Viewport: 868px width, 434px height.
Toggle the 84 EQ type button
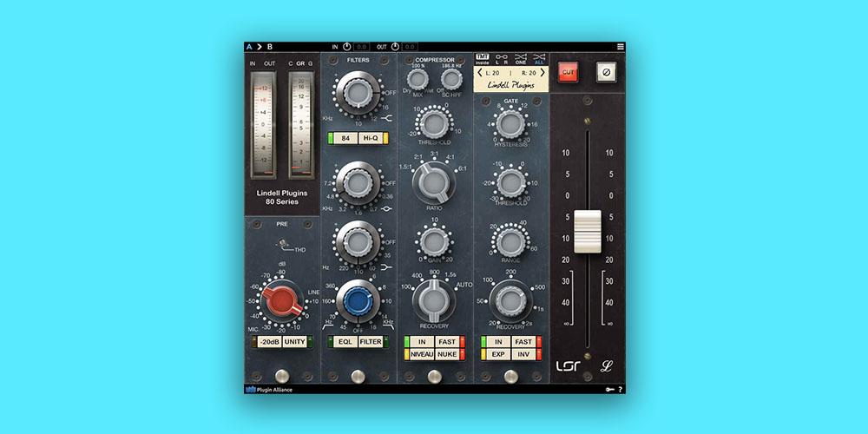pyautogui.click(x=345, y=138)
